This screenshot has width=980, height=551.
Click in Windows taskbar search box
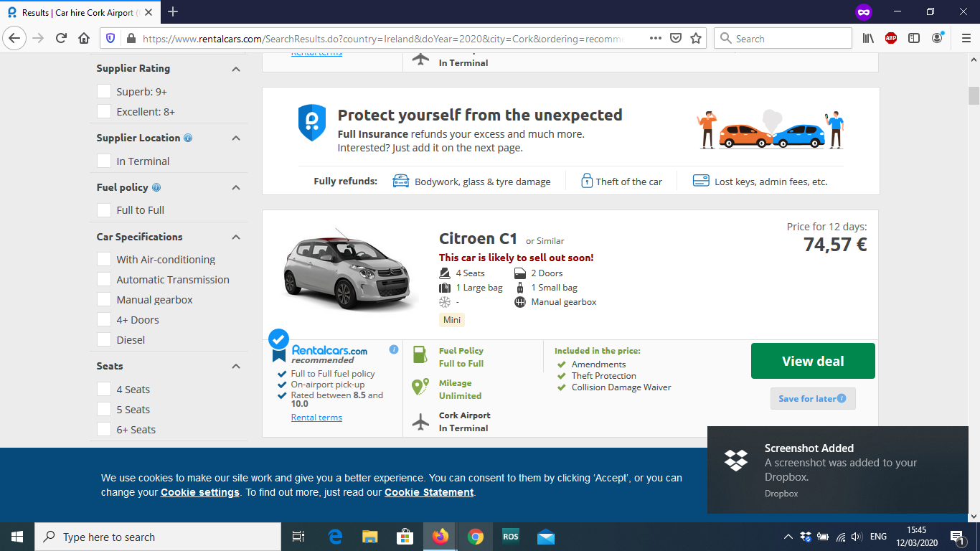coord(158,537)
